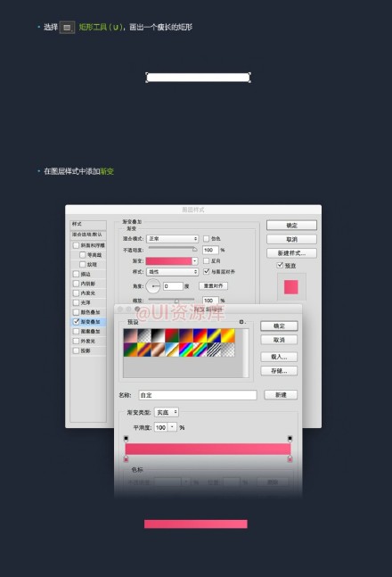Screen dimensions: 392x577
Task: Uncheck the 预览 (Preview) checkbox
Action: pyautogui.click(x=280, y=266)
